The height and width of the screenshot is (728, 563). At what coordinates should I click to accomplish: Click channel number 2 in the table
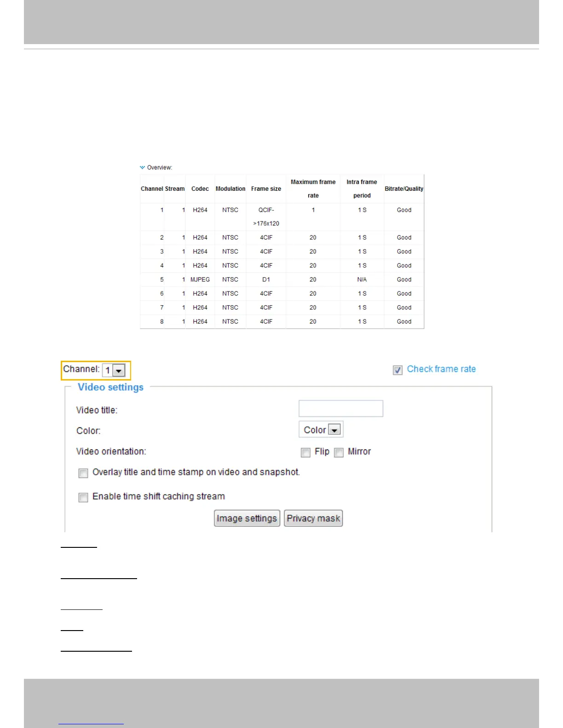click(x=162, y=238)
